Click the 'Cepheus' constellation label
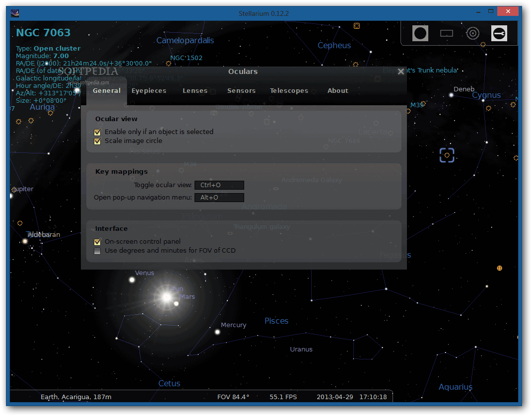Image resolution: width=532 pixels, height=416 pixels. (x=334, y=46)
